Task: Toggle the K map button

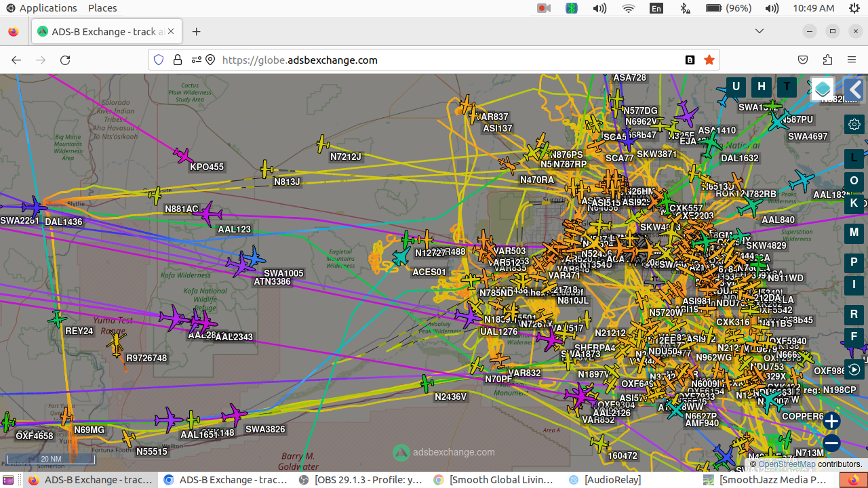Action: [854, 203]
